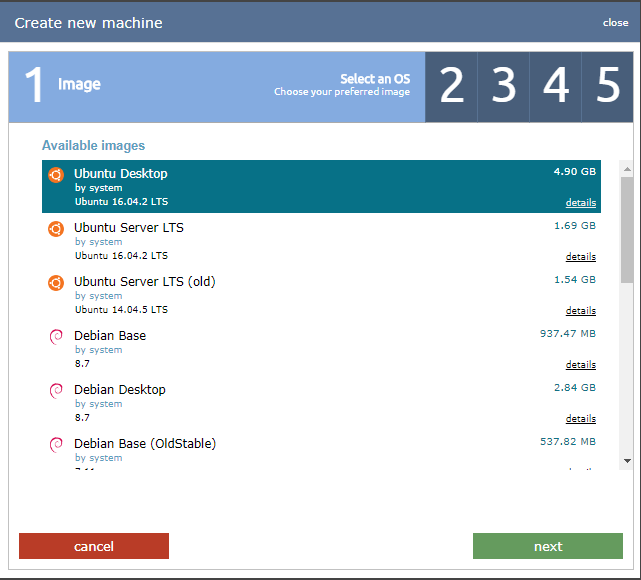
Task: Click the 1.69 GB size value
Action: coord(575,226)
